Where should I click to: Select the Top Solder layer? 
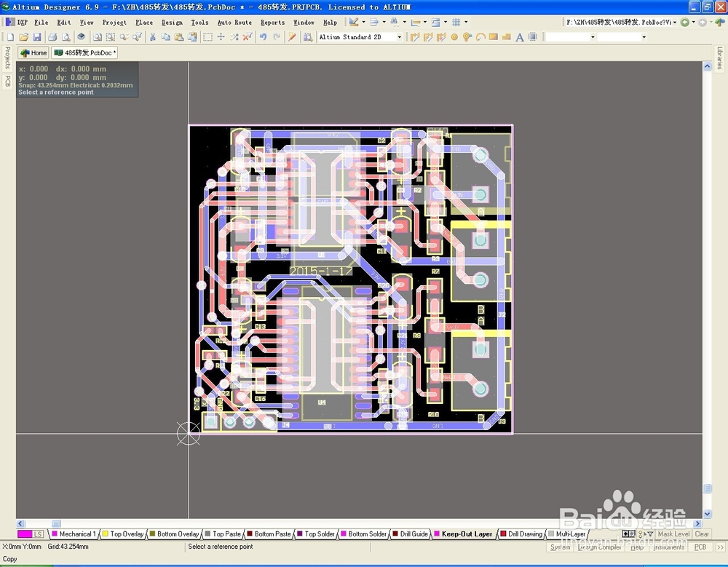316,534
